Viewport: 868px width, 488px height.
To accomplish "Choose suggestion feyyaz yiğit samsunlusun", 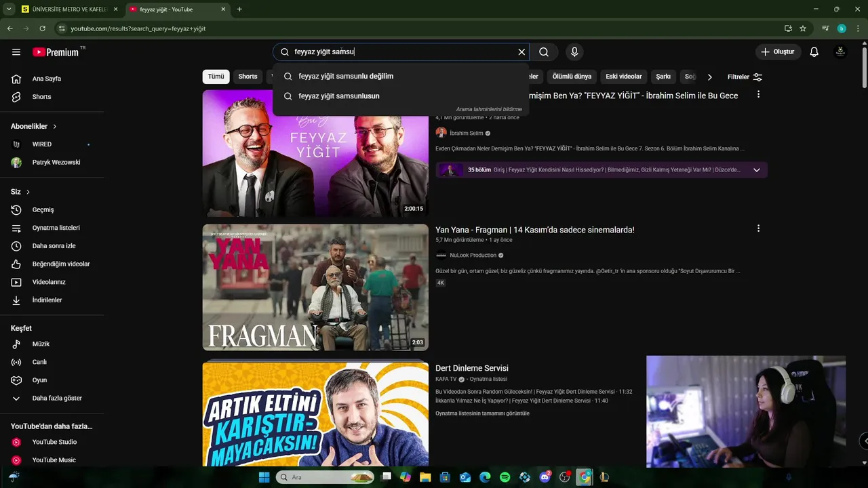I will tap(400, 96).
